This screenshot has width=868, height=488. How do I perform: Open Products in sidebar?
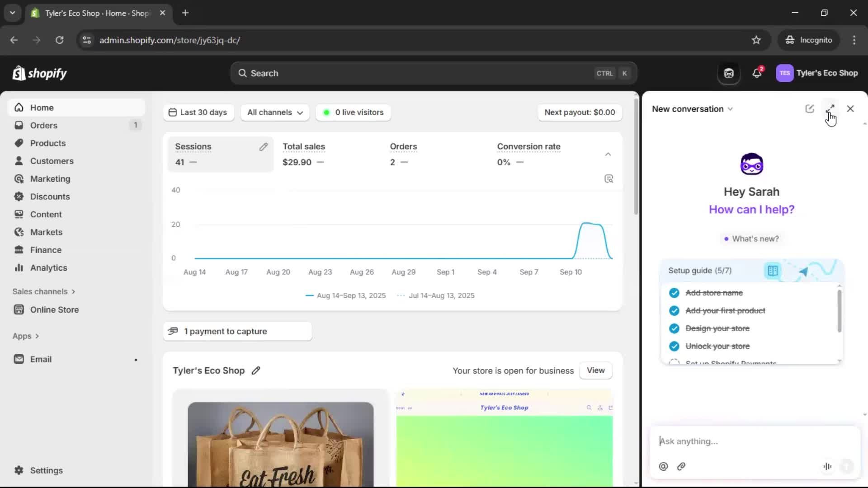tap(76, 143)
